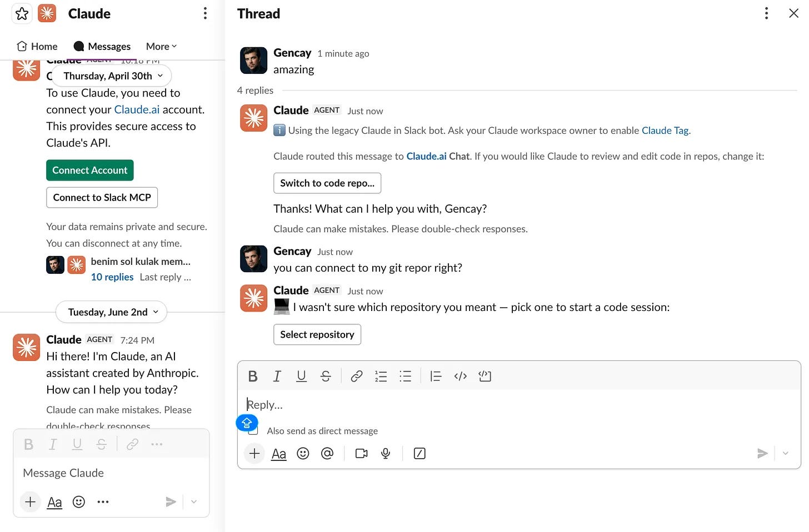Apply strikethrough in thread reply toolbar
The width and height of the screenshot is (809, 532).
[x=326, y=377]
